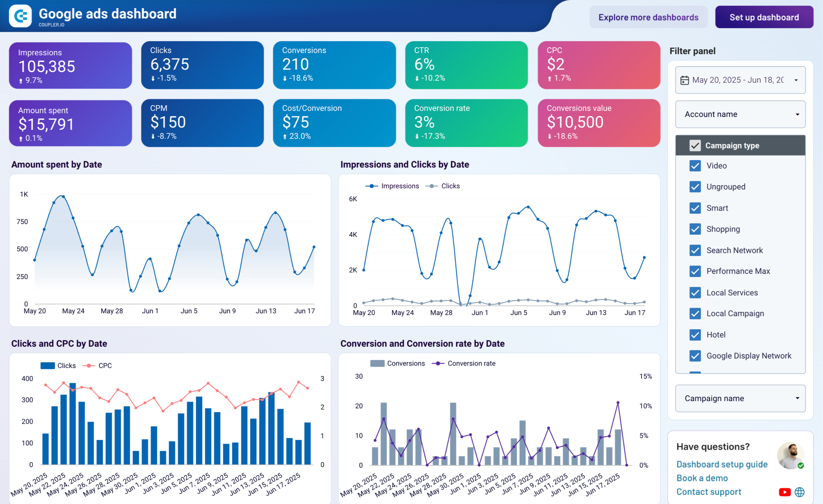Screen dimensions: 823x504
Task: Click the CPC legend marker icon
Action: (x=89, y=366)
